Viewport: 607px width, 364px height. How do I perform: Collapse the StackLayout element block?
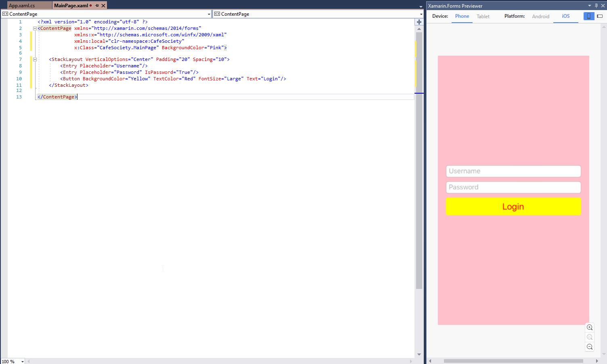[x=35, y=59]
